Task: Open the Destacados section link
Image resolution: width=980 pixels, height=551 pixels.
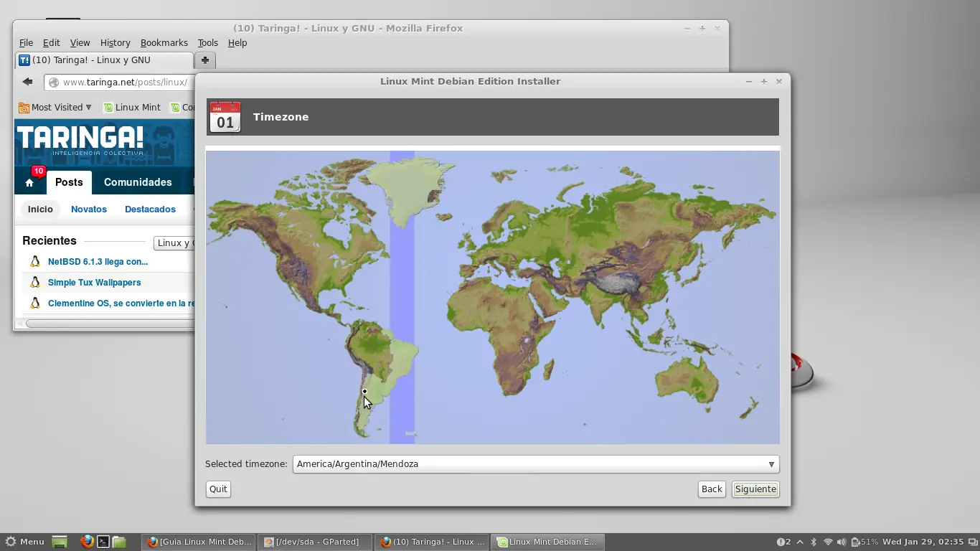Action: pos(150,209)
